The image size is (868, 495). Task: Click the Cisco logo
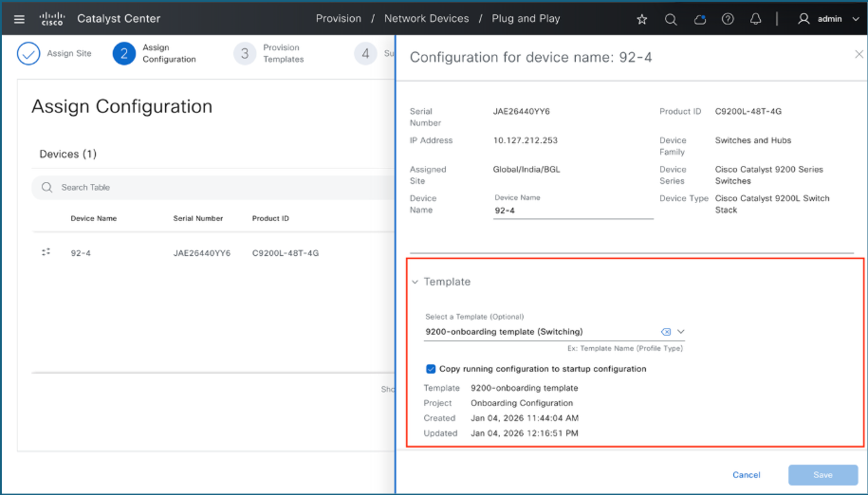pyautogui.click(x=52, y=19)
